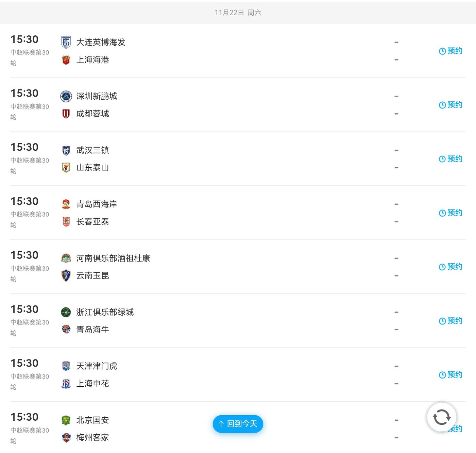Viewport: 476px width, 453px height.
Task: Reserve the Tianjin vs Shenhua match
Action: pos(451,375)
